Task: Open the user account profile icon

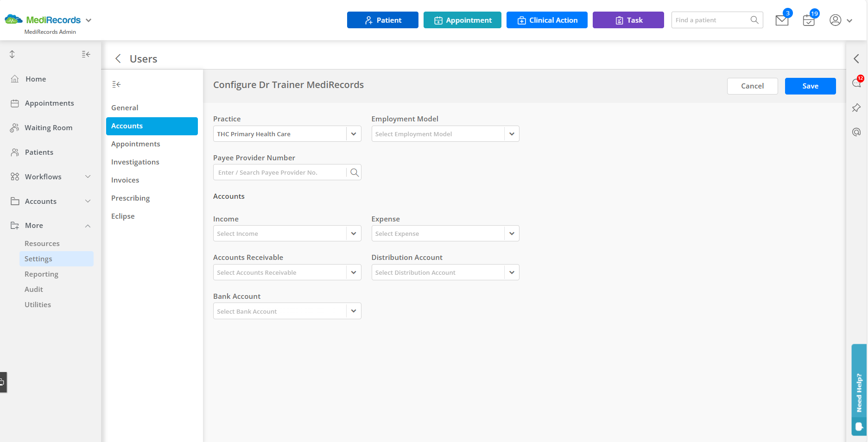Action: (835, 20)
